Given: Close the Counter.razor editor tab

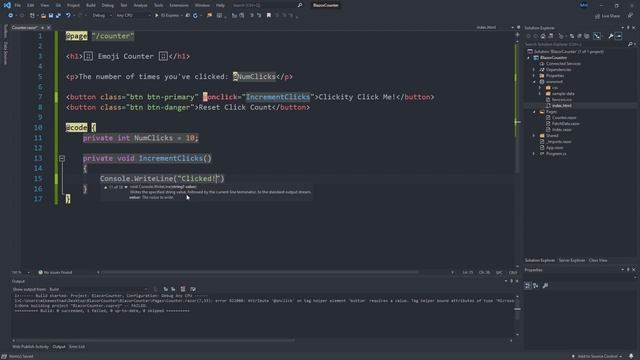Looking at the screenshot, I should click(x=49, y=27).
